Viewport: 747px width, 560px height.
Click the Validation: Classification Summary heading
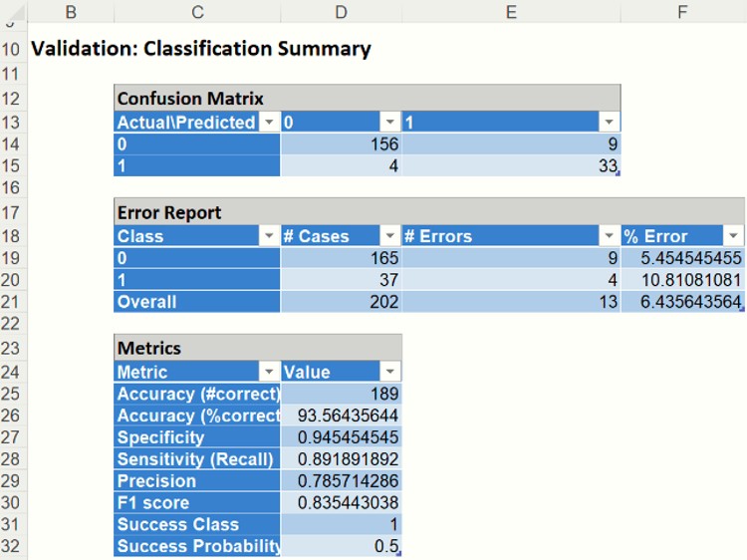click(201, 49)
